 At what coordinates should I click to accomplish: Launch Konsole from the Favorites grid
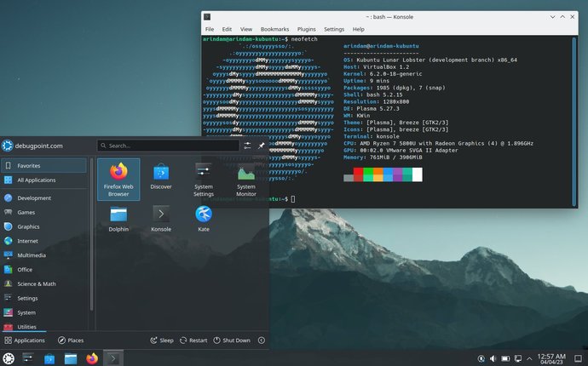[x=161, y=219]
